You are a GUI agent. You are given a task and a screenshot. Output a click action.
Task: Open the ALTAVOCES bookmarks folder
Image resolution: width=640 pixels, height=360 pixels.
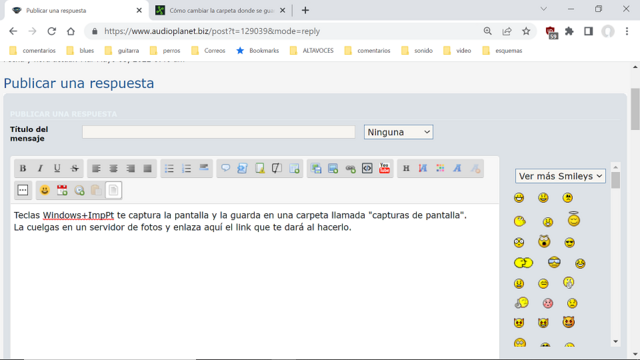pyautogui.click(x=311, y=51)
